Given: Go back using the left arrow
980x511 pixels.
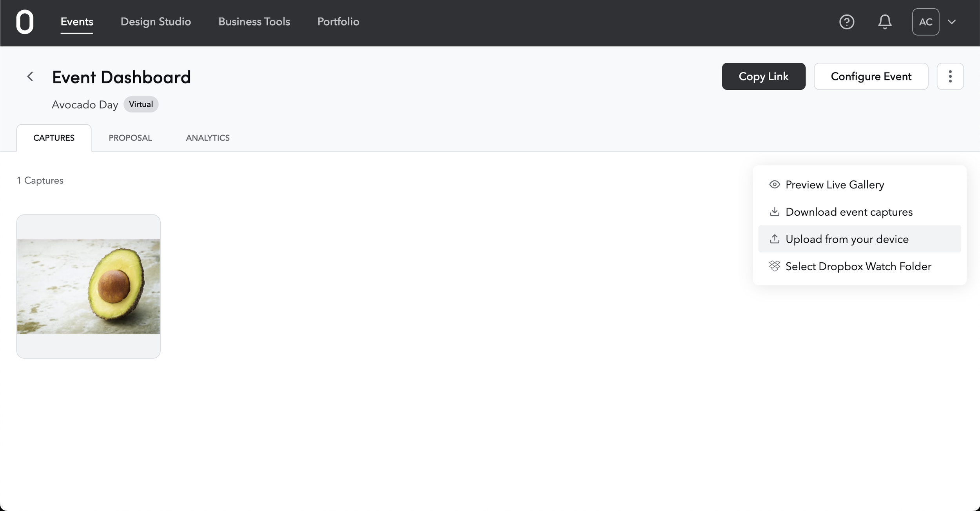Looking at the screenshot, I should pos(30,76).
